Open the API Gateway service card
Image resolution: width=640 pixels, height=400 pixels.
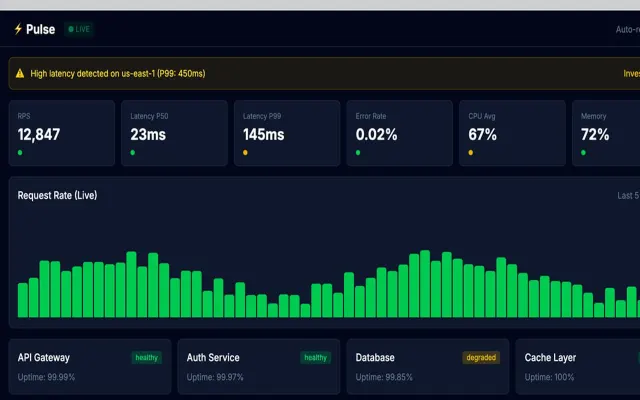tap(90, 366)
